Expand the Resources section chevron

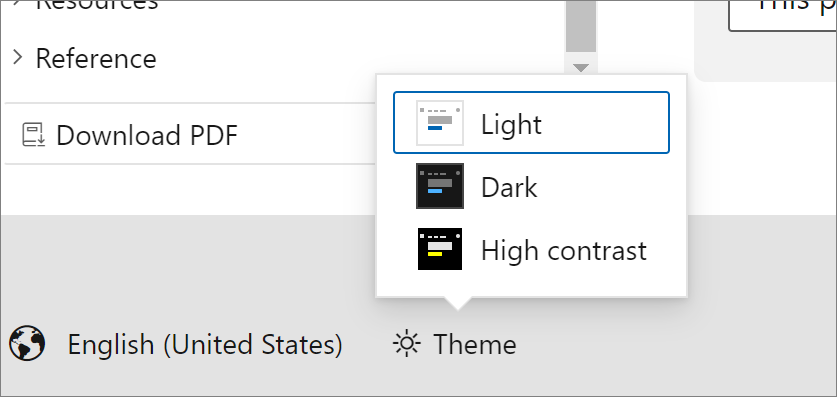tap(18, 3)
